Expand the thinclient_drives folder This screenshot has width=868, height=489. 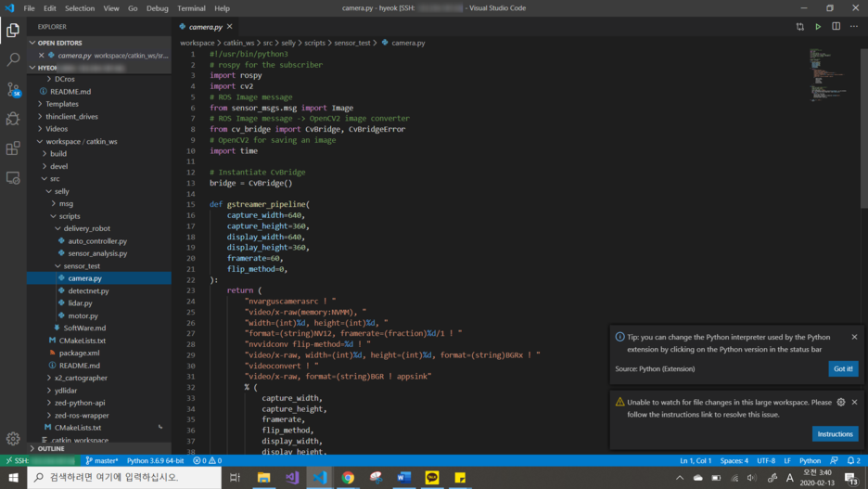click(x=71, y=116)
